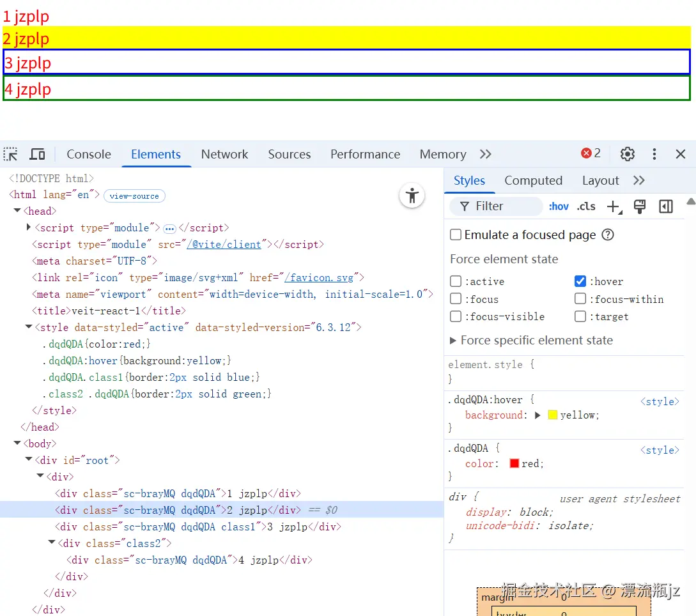Select the inspect element picker tool
Viewport: 696px width, 616px height.
10,154
